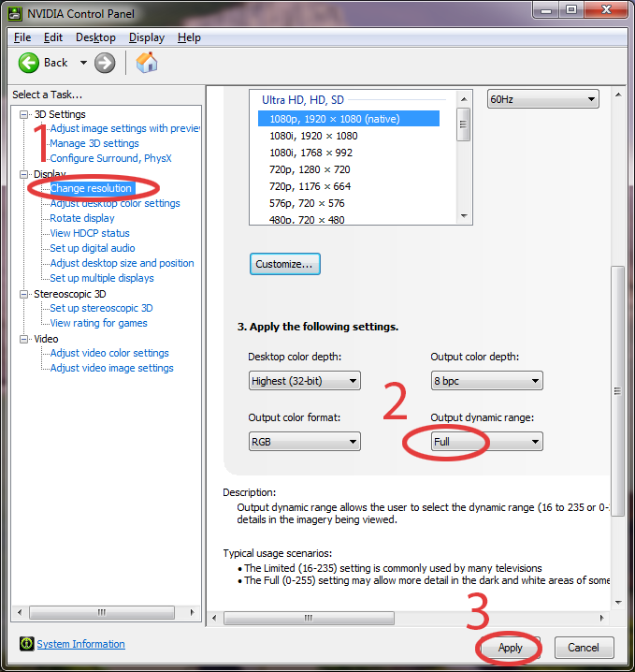Open Configure Surround, PhysX
Viewport: 635px width, 672px height.
(x=110, y=158)
